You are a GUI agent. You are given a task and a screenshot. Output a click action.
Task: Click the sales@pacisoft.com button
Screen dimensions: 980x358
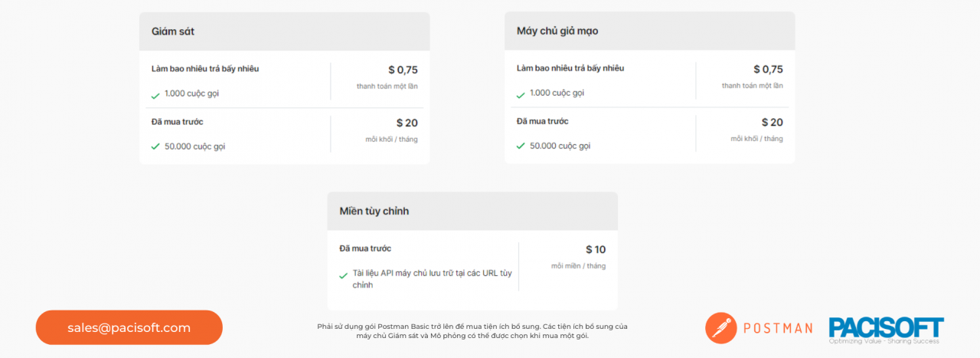[129, 327]
